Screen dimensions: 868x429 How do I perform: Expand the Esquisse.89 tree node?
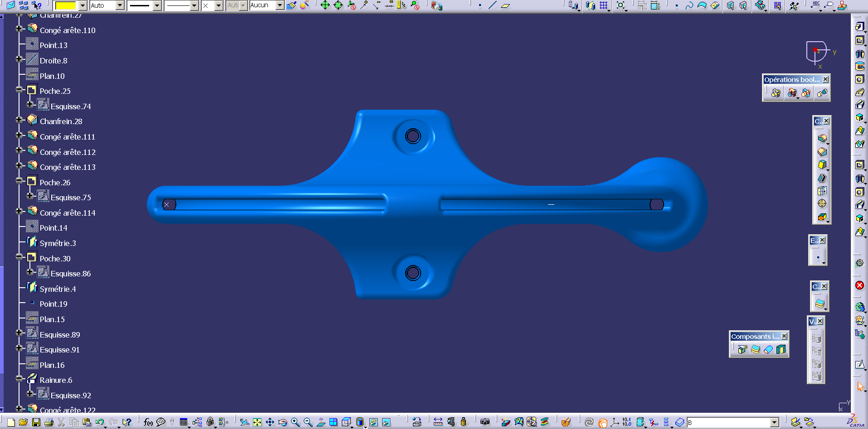(19, 333)
